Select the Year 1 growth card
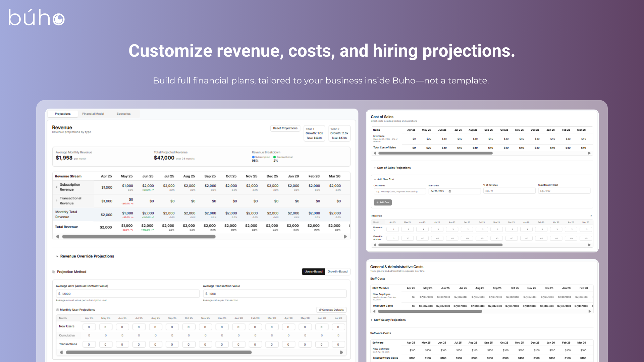 tap(314, 133)
